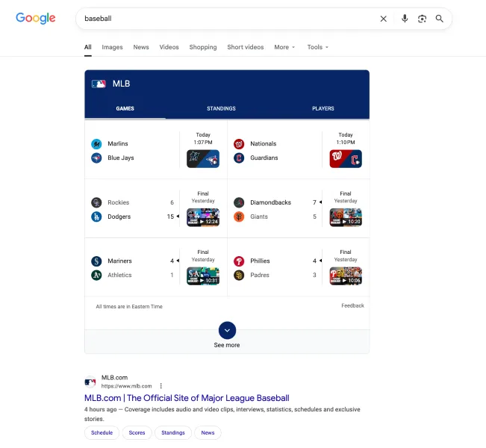This screenshot has width=486, height=448.
Task: Play Phillies-Padres highlights video 10:06
Action: [346, 276]
